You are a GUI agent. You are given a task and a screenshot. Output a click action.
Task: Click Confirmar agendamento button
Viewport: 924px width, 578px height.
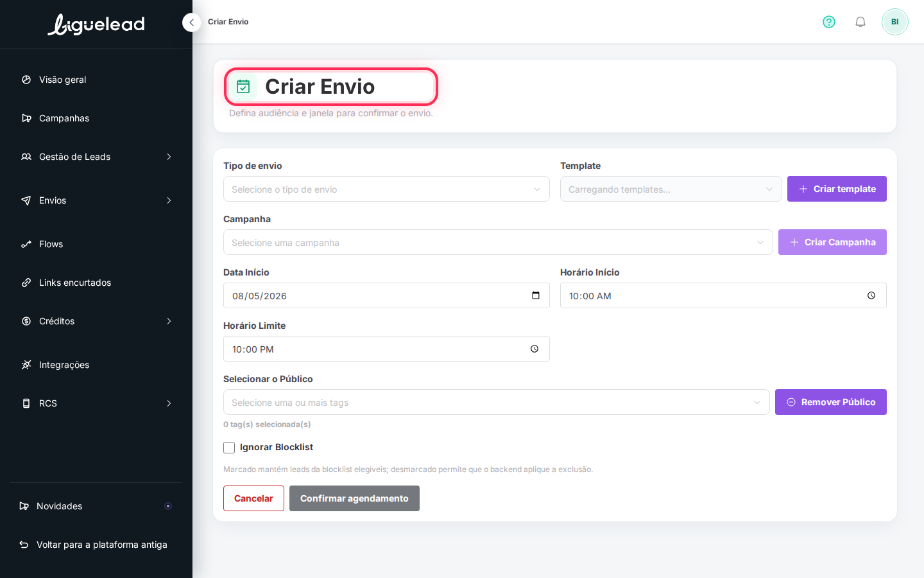point(354,498)
